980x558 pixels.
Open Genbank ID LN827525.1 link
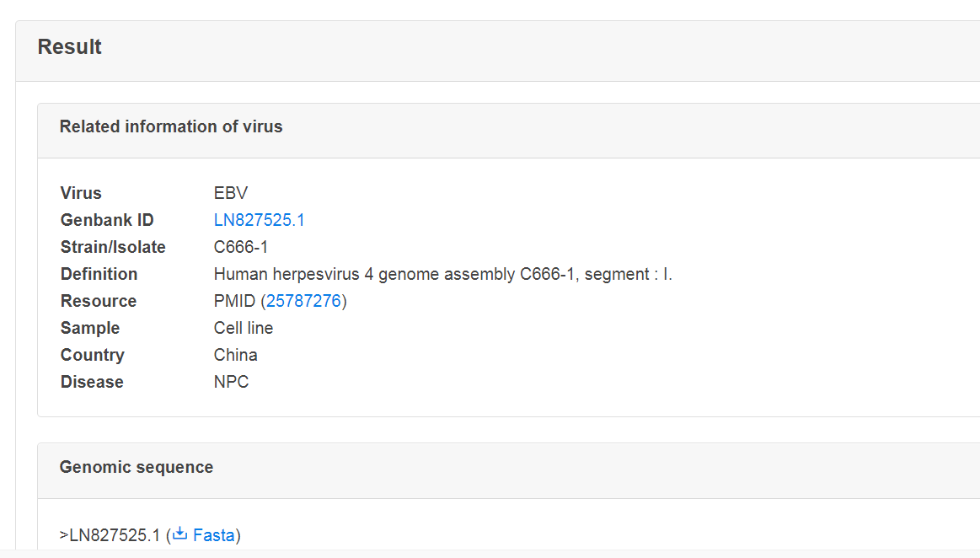point(259,220)
